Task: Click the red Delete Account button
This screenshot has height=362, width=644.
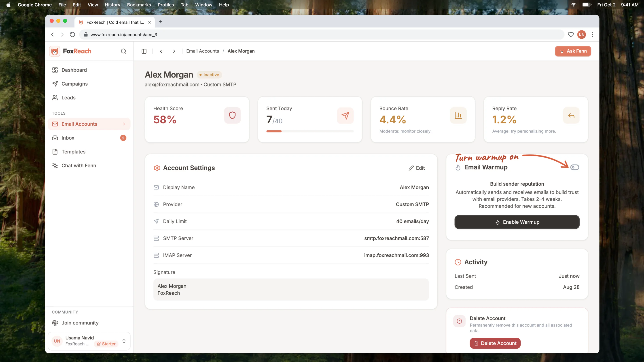Action: (x=495, y=343)
